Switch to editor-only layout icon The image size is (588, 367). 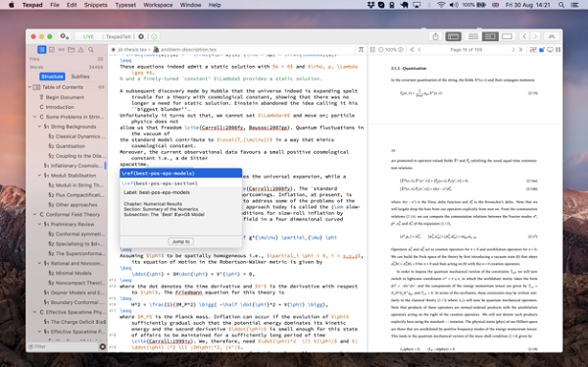tap(473, 36)
